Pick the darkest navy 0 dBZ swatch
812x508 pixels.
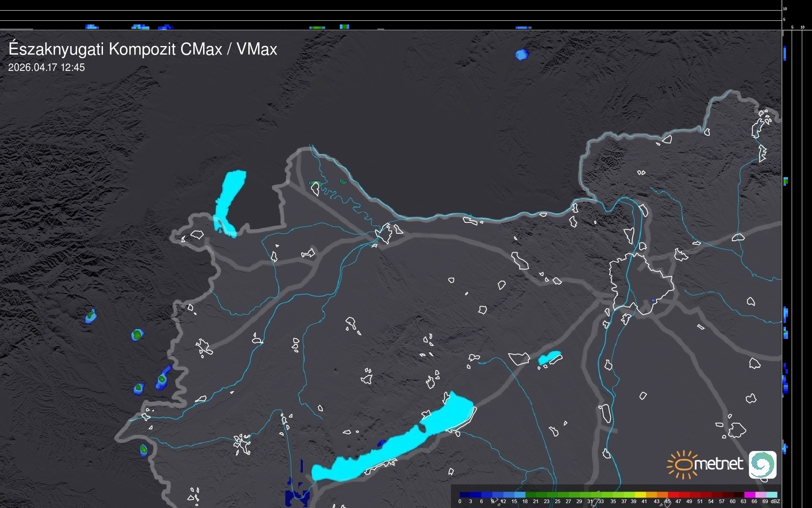pos(465,495)
